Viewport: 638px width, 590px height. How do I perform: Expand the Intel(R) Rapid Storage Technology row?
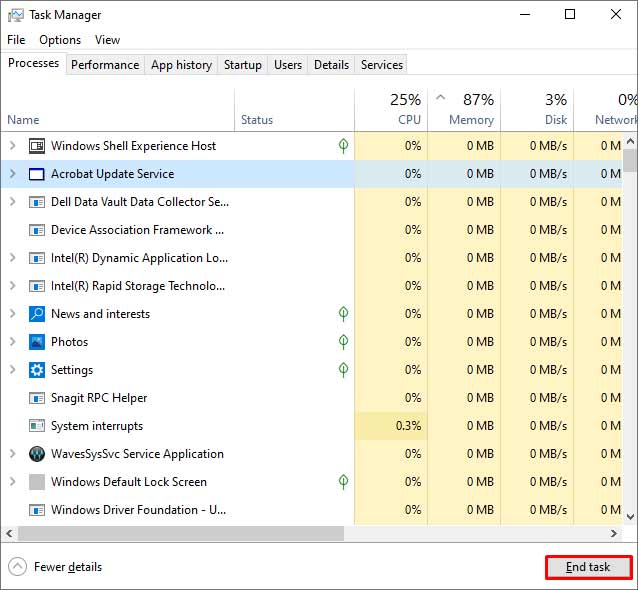tap(13, 286)
